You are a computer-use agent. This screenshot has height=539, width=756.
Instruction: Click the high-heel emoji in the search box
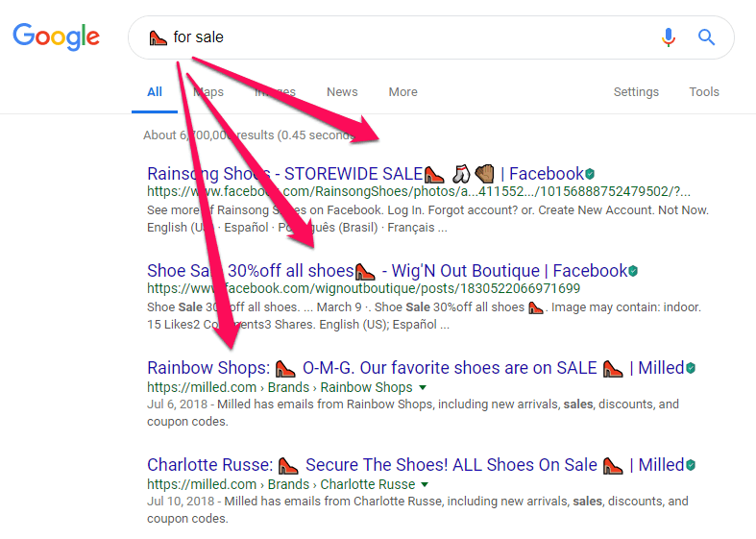point(158,37)
